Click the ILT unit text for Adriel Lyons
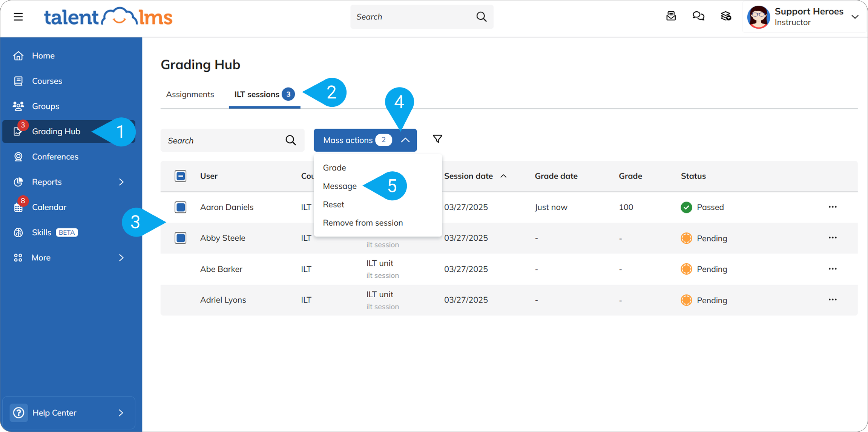 (379, 294)
